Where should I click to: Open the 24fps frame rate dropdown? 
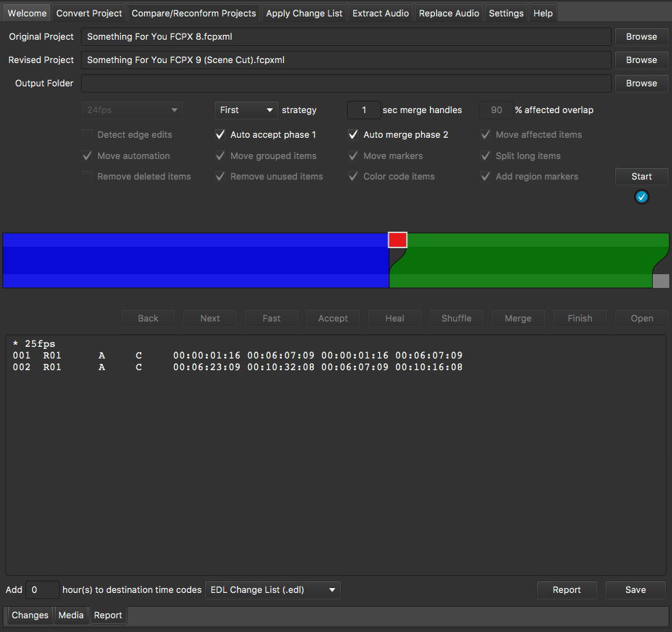click(132, 110)
